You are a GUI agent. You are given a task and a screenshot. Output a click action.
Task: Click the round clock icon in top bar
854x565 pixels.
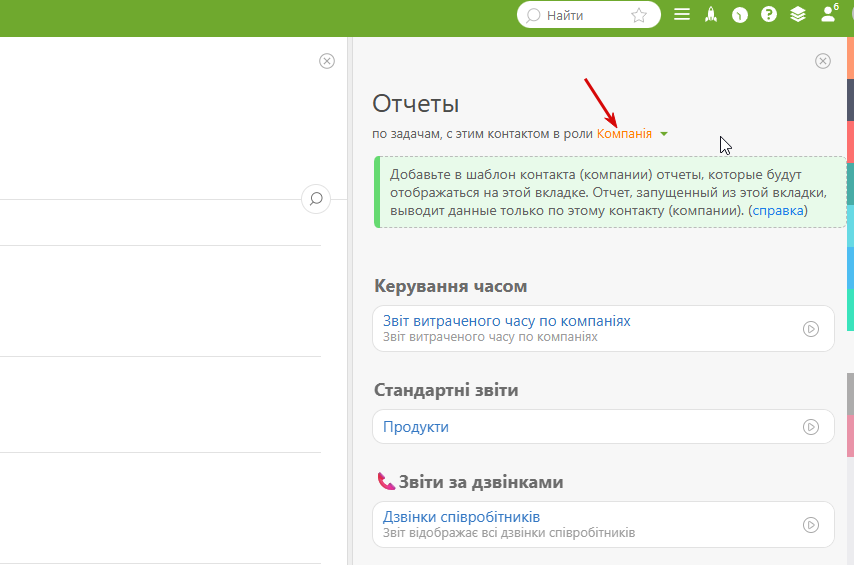pyautogui.click(x=740, y=15)
